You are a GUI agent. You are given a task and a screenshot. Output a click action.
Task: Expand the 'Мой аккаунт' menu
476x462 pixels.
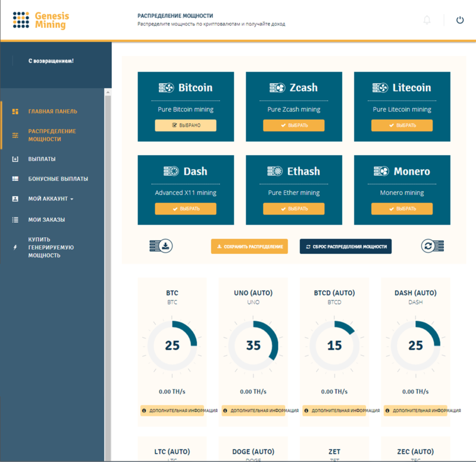pos(51,199)
